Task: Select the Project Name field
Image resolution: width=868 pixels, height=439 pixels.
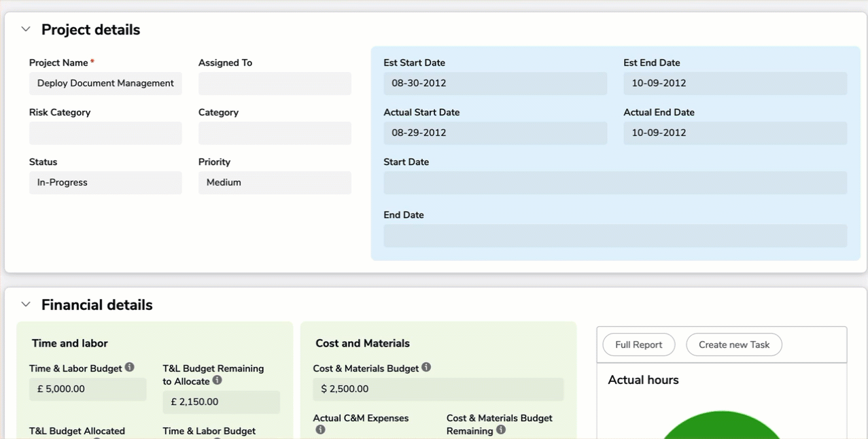Action: tap(105, 84)
